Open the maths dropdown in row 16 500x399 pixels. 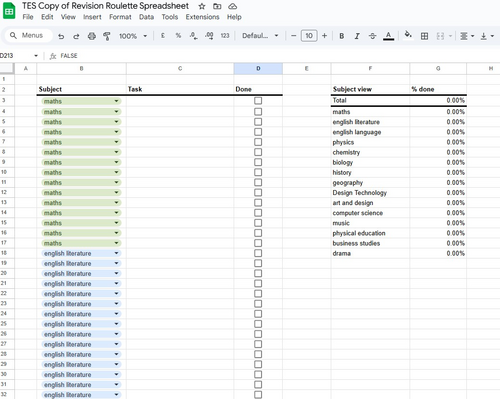(x=116, y=233)
